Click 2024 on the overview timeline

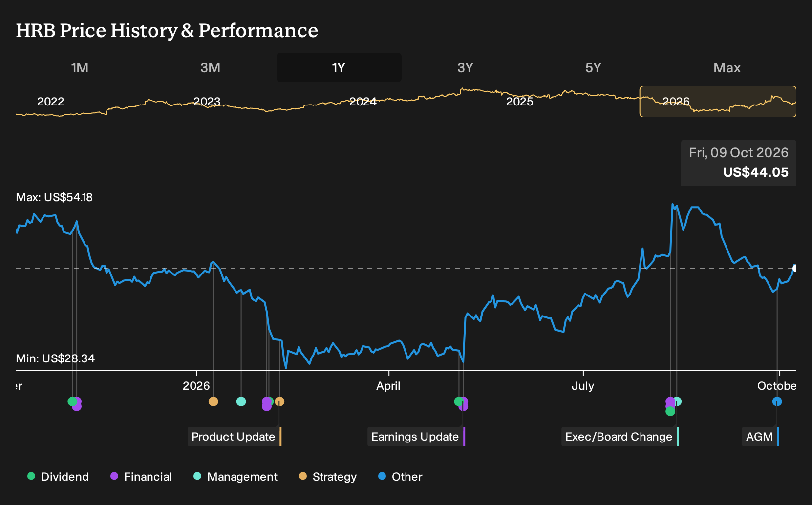[x=363, y=102]
